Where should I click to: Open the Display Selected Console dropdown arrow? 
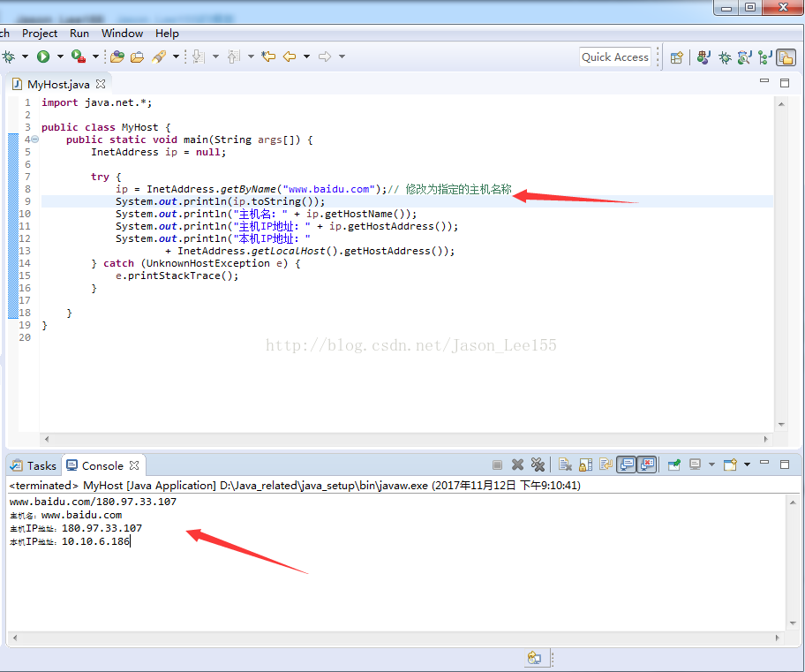tap(711, 465)
